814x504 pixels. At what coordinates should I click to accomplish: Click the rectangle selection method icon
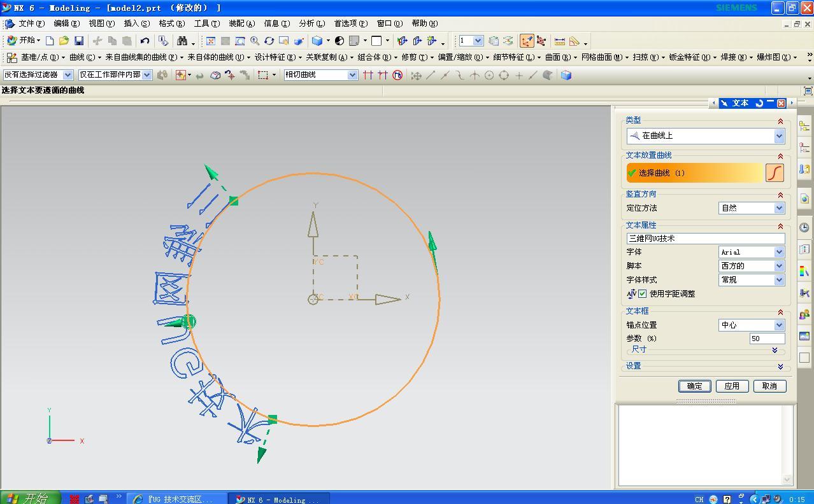pyautogui.click(x=262, y=75)
